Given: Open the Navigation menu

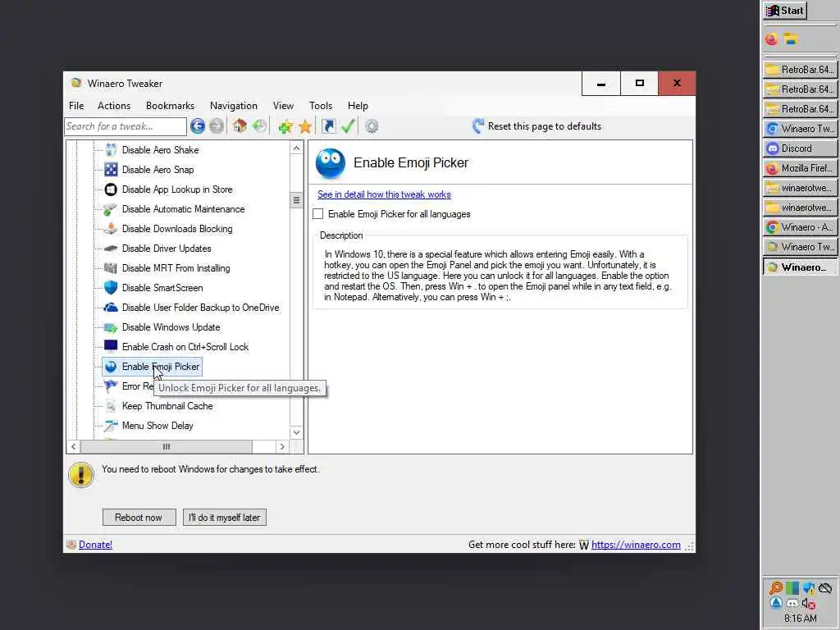Looking at the screenshot, I should (234, 106).
